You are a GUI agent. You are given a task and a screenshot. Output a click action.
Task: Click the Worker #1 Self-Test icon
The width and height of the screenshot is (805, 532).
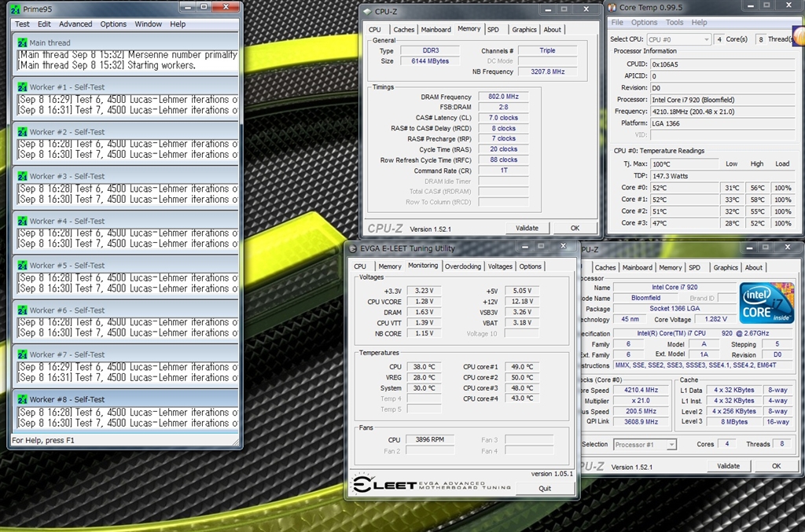coord(22,87)
